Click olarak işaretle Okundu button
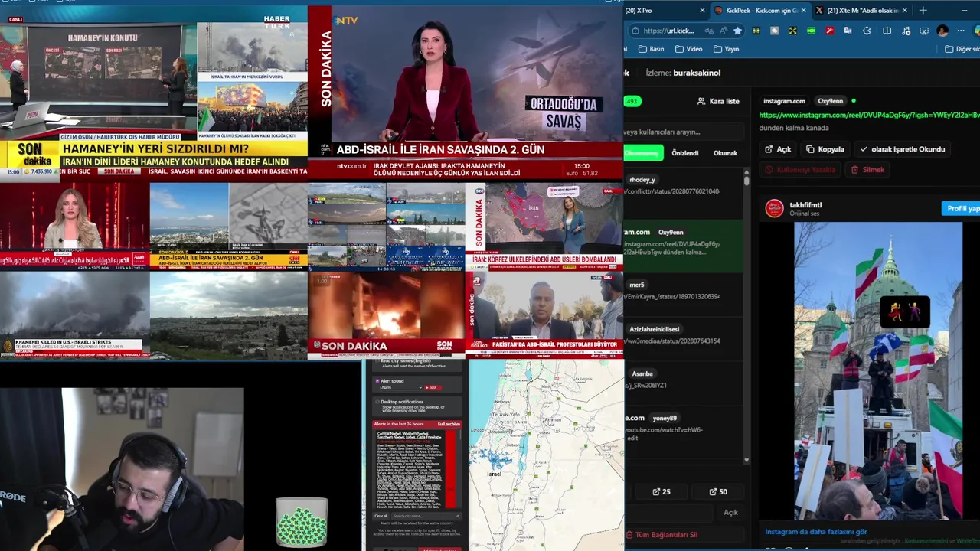Viewport: 980px width, 551px height. click(903, 149)
